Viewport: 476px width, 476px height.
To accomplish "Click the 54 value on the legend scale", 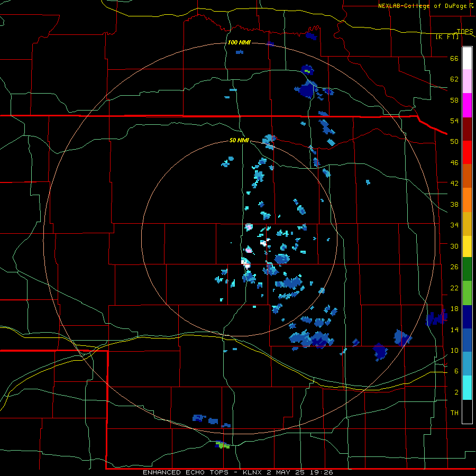I will tap(454, 121).
